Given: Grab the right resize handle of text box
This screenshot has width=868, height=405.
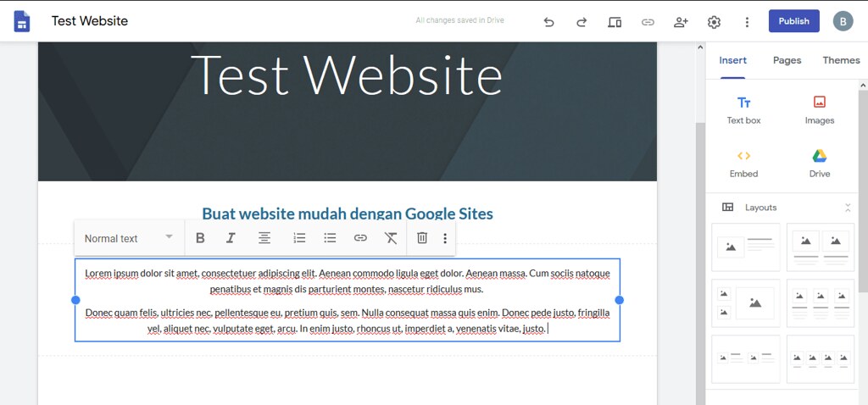Looking at the screenshot, I should [620, 300].
